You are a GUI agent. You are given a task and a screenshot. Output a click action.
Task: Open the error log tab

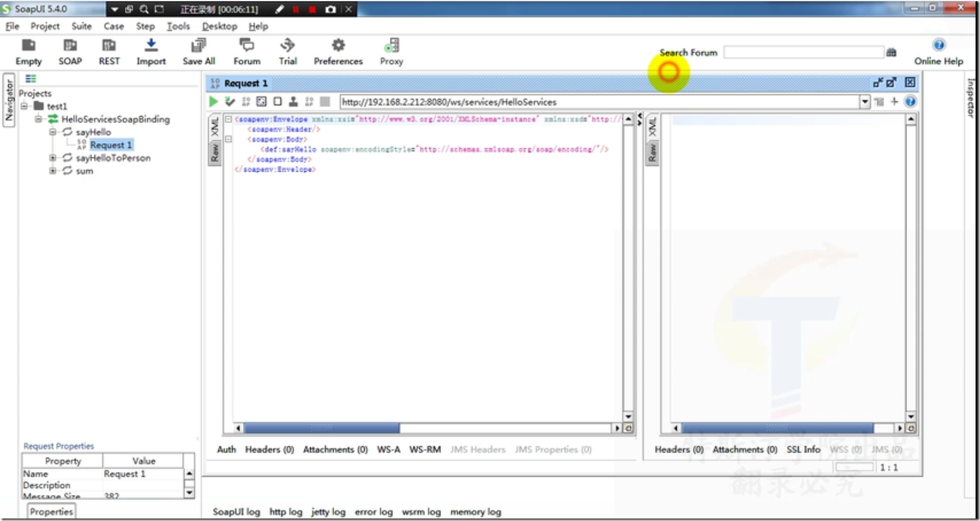[x=374, y=511]
